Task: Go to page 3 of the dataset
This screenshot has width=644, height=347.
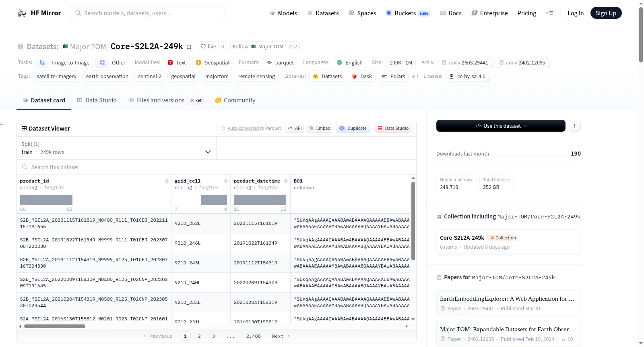Action: (x=213, y=336)
